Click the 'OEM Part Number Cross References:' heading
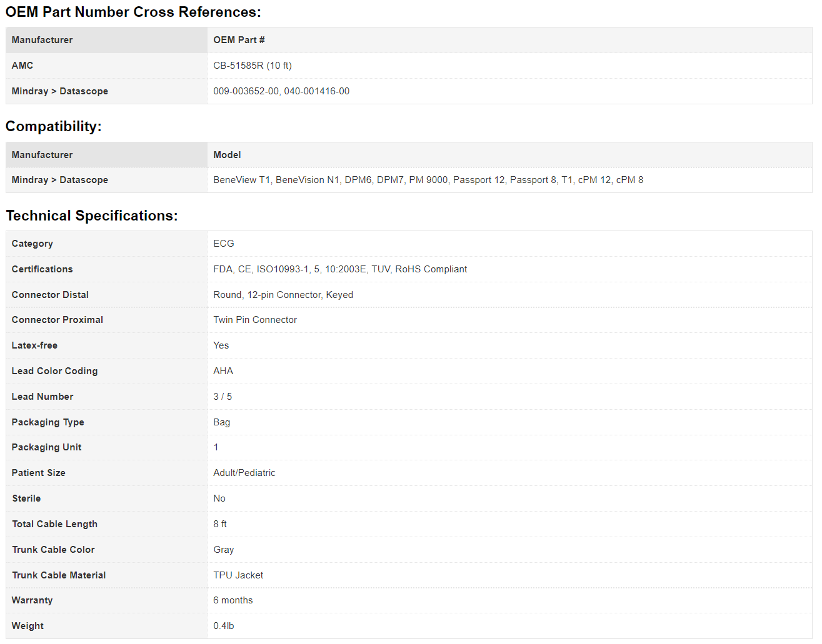The image size is (822, 644). [133, 12]
